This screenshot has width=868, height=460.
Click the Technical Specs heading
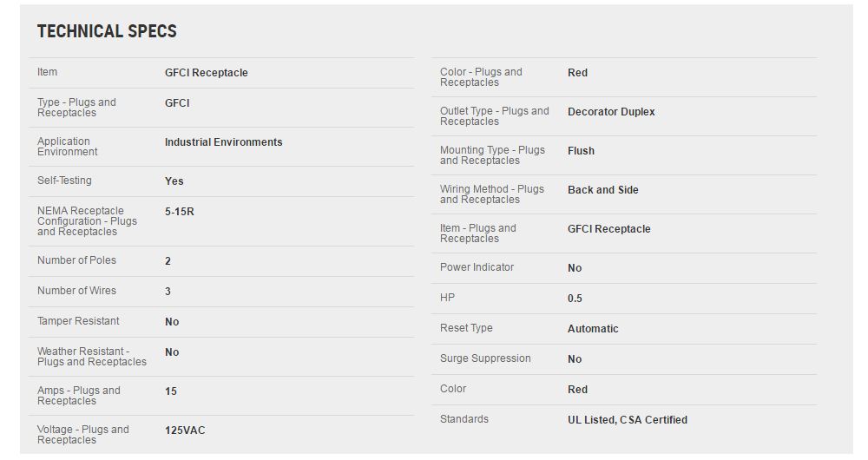click(107, 31)
